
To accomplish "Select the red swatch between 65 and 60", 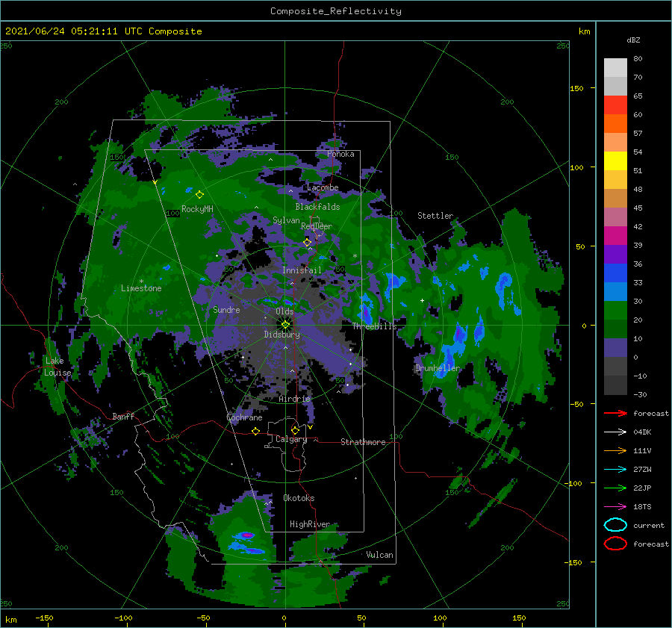I will pos(615,105).
